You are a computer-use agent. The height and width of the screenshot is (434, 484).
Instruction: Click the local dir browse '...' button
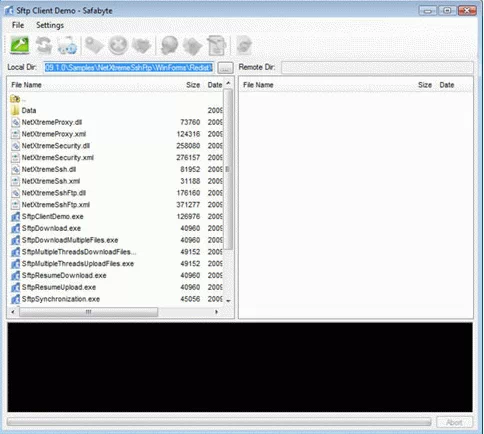(x=225, y=68)
